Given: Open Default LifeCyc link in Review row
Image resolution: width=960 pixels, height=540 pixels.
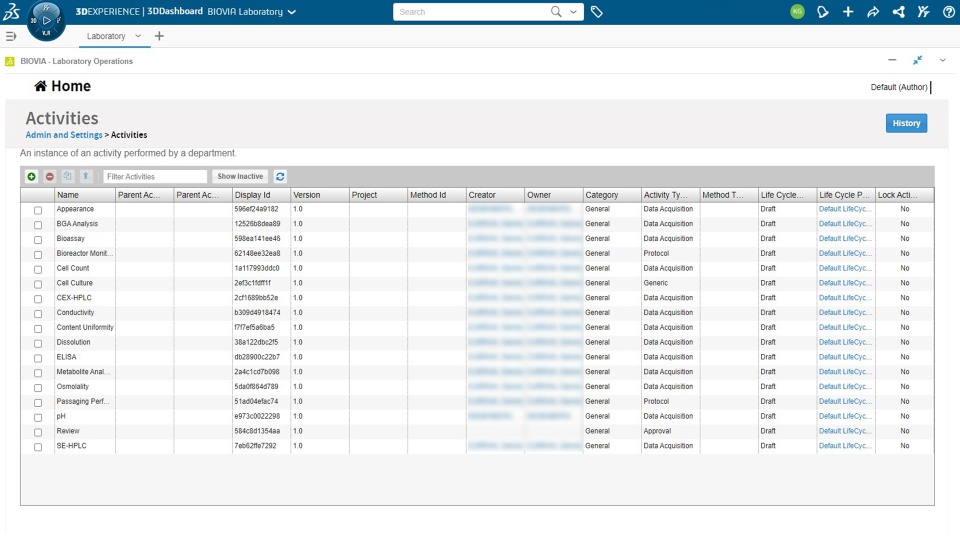Looking at the screenshot, I should tap(845, 431).
